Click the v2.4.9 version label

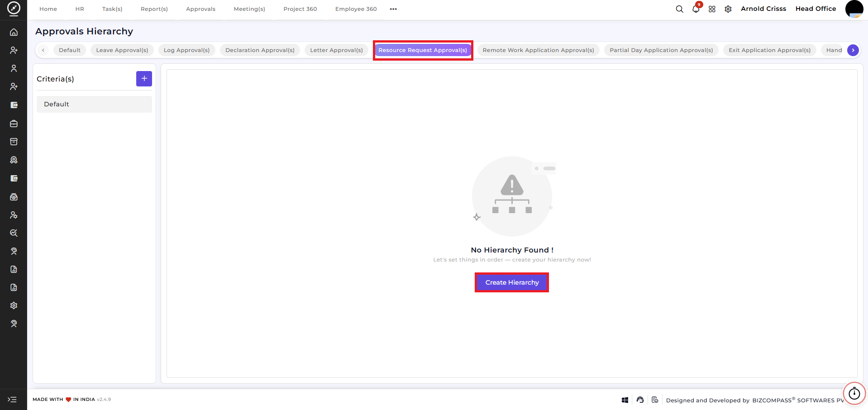click(104, 400)
